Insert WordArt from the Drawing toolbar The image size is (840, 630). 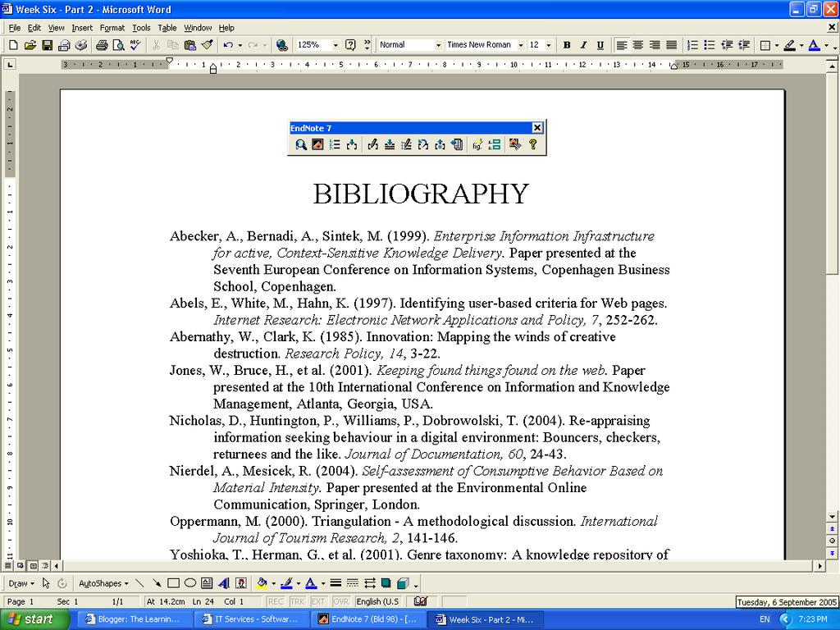click(224, 583)
